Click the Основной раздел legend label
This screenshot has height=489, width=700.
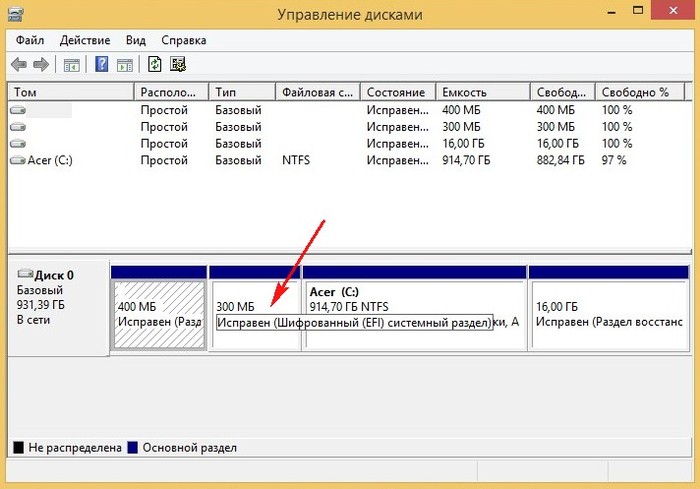pos(190,447)
